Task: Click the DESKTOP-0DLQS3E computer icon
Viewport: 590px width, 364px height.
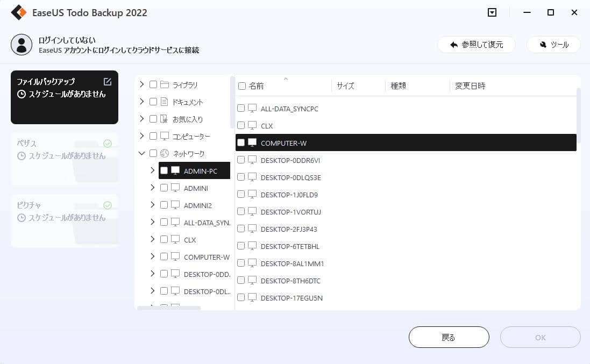Action: click(x=252, y=177)
